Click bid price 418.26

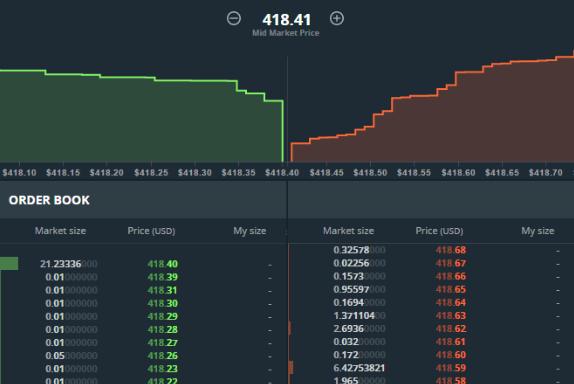[x=163, y=356]
